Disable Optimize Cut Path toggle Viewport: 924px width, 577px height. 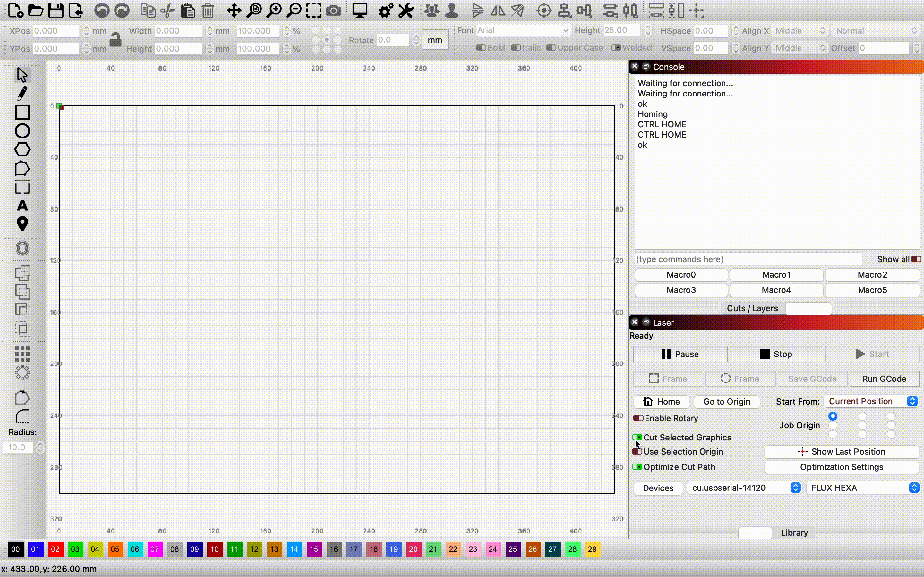637,467
